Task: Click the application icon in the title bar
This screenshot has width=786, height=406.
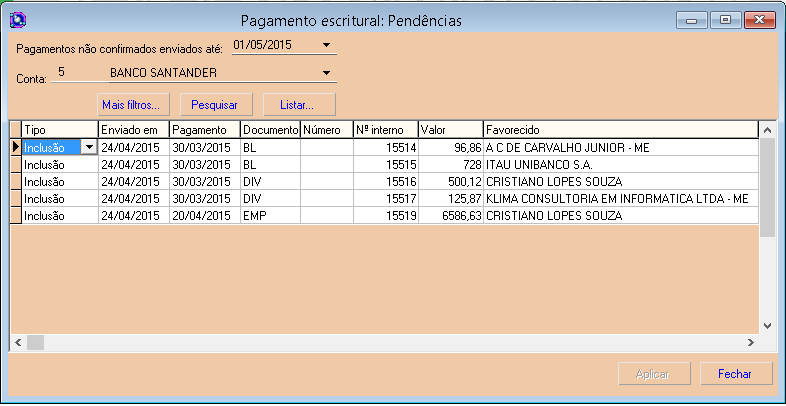Action: (18, 20)
